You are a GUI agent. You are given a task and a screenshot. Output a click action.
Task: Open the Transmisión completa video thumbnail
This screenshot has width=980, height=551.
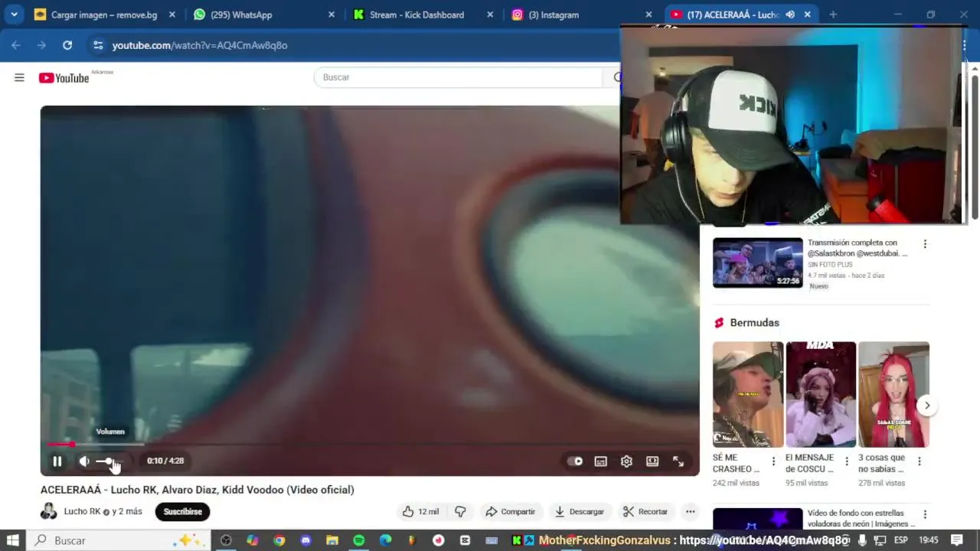[758, 262]
